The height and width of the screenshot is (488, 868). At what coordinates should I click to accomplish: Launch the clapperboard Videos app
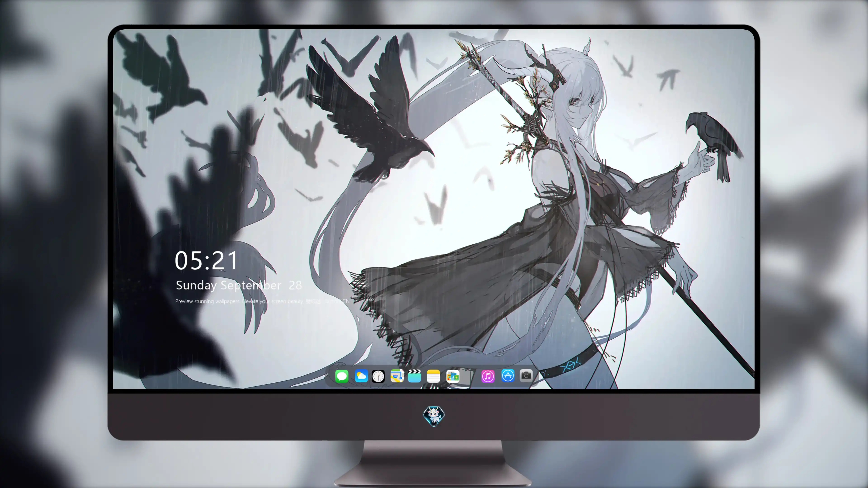pyautogui.click(x=415, y=376)
